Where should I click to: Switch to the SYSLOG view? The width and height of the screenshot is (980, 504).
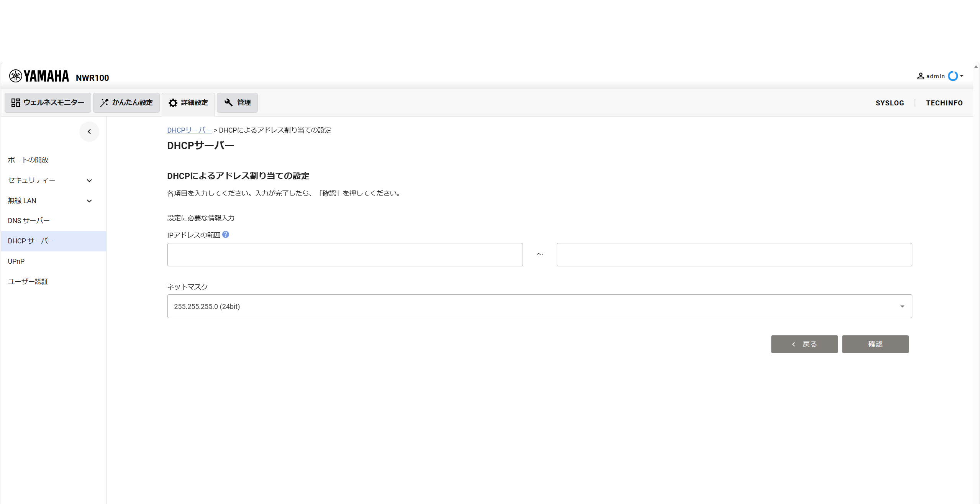tap(890, 102)
